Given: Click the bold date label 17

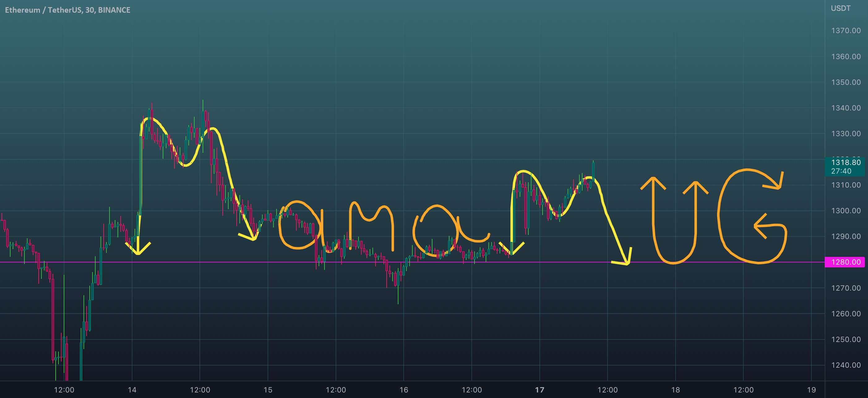Looking at the screenshot, I should 539,390.
